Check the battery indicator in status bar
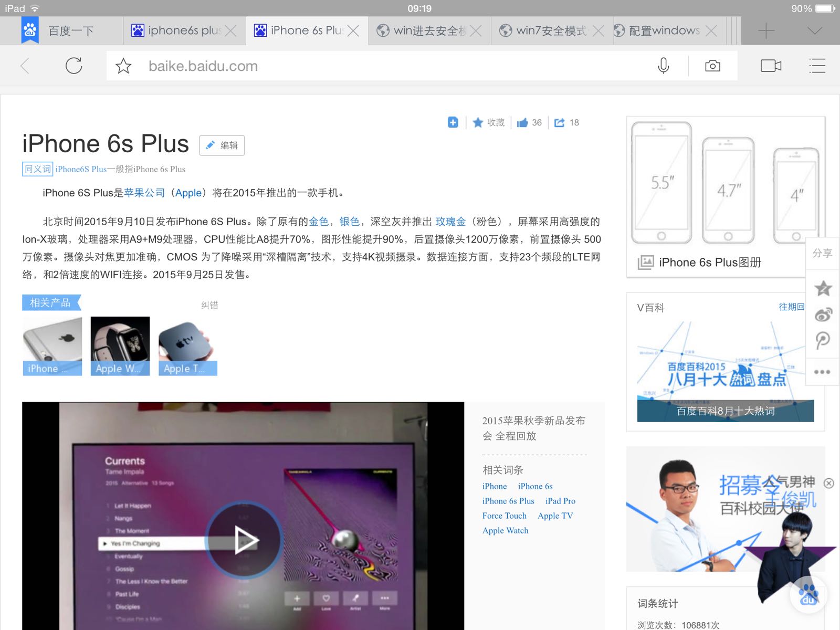 (x=825, y=8)
